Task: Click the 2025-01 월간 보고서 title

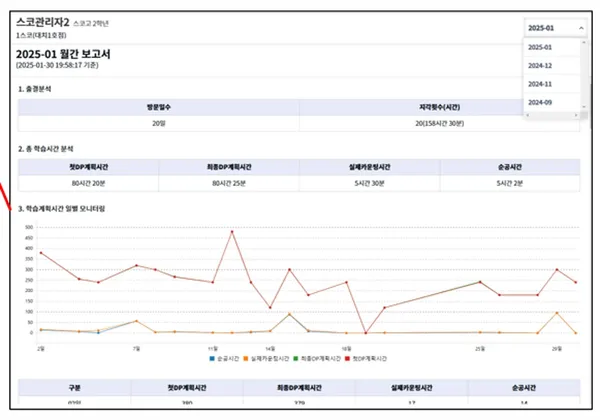Action: (63, 54)
